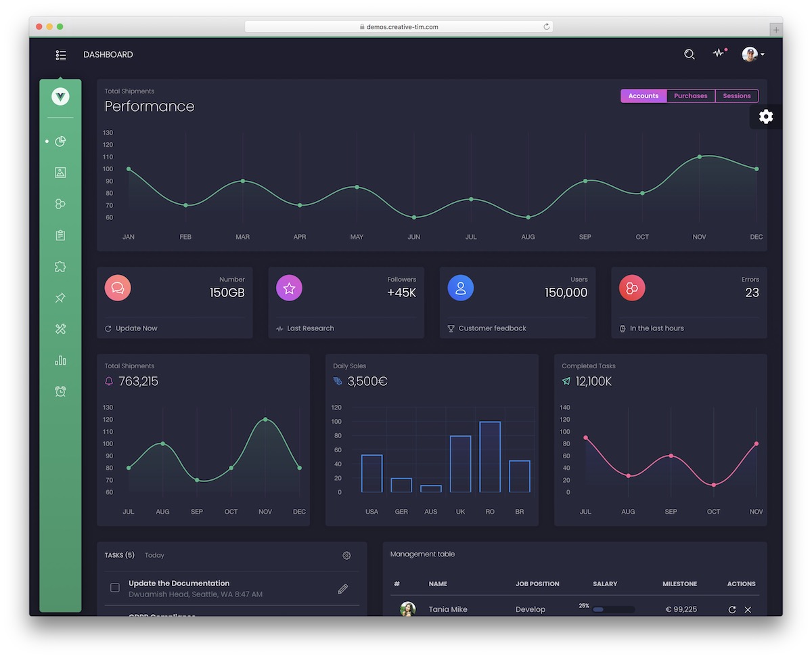Click the Last Research link

(x=305, y=328)
